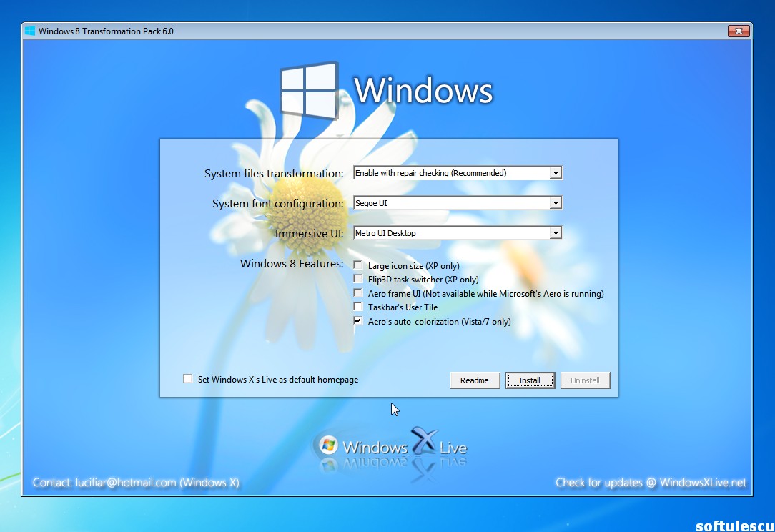Click 'System files transformation:' label
This screenshot has width=775, height=532.
click(274, 174)
